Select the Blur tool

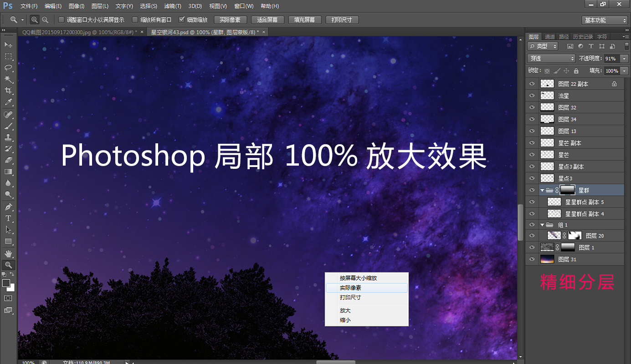tap(8, 183)
